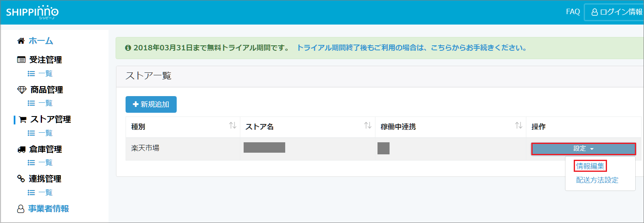Viewport: 644px width, 223px height.
Task: Click the SHIPPINNO logo
Action: tap(32, 12)
